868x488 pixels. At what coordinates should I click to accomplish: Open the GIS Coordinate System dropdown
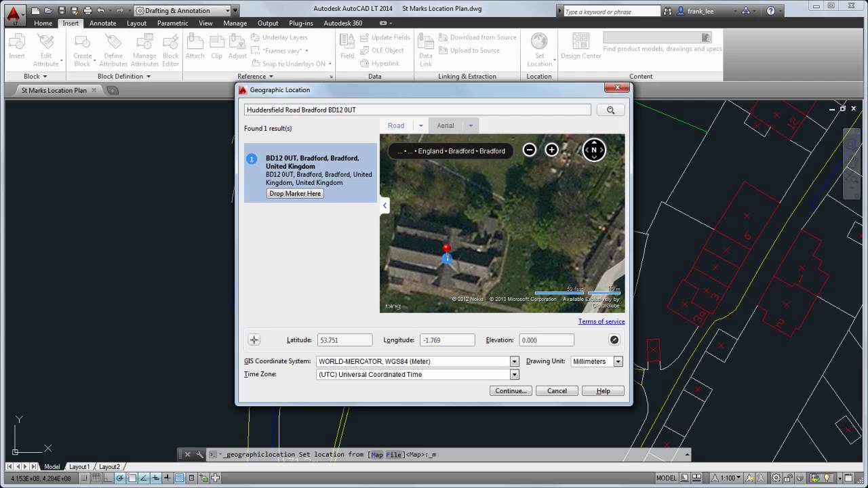tap(514, 361)
